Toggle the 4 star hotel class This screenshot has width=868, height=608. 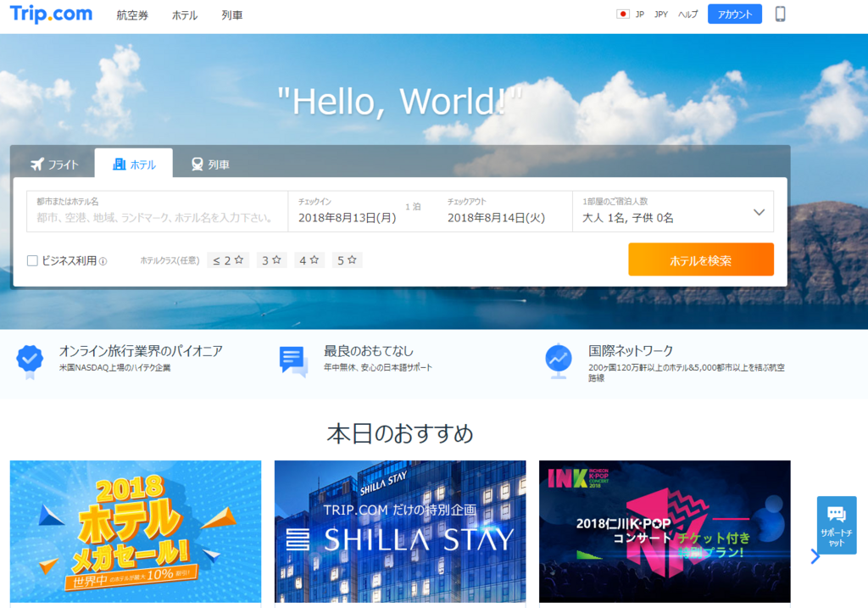pos(309,260)
